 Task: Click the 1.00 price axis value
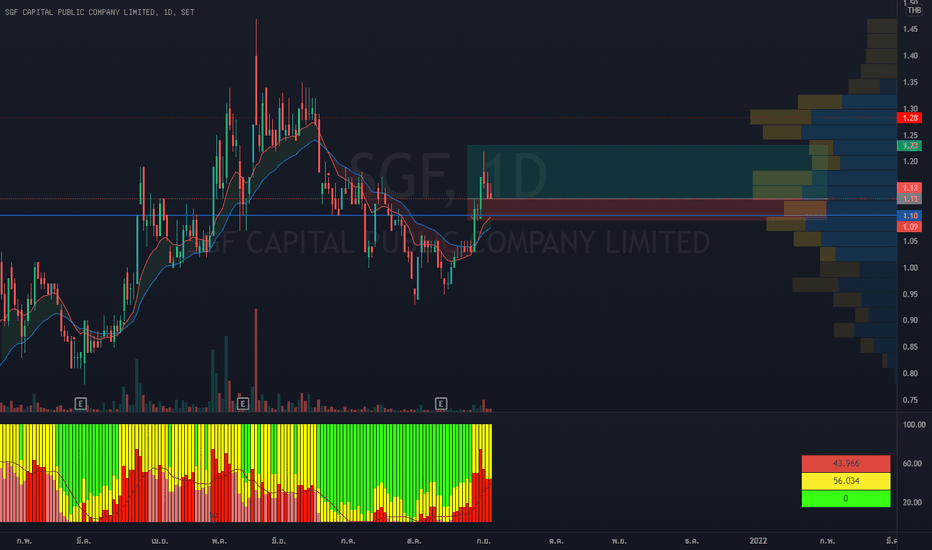click(910, 268)
